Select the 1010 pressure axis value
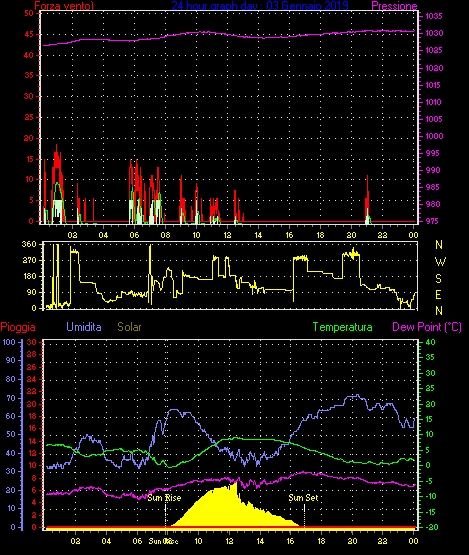 [x=434, y=102]
